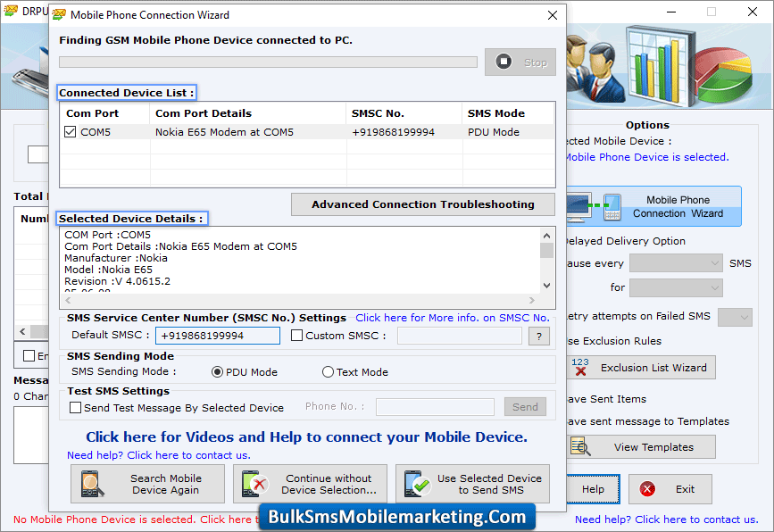Click the SMS Mode column header
This screenshot has height=532, width=774.
[509, 113]
